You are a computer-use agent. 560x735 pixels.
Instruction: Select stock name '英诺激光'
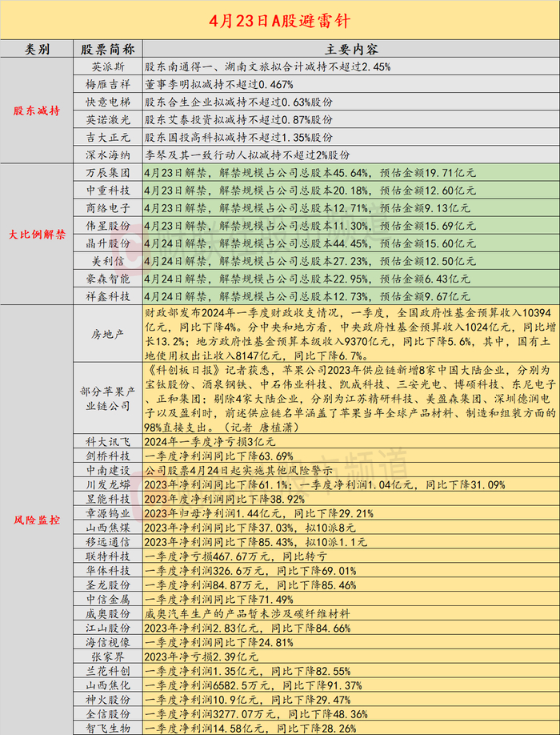coord(108,120)
